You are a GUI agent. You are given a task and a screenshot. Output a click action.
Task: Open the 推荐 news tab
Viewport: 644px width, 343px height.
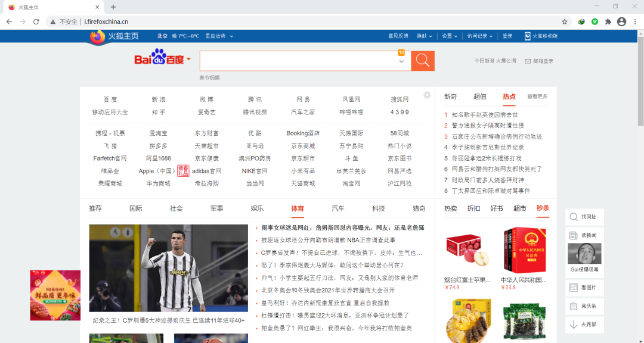click(95, 208)
